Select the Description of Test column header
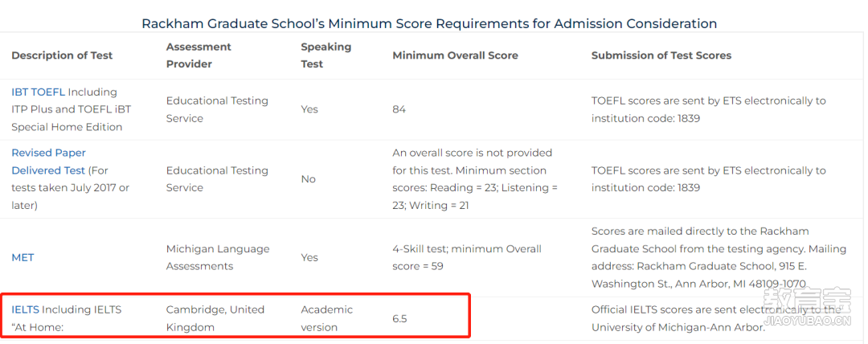 tap(62, 55)
